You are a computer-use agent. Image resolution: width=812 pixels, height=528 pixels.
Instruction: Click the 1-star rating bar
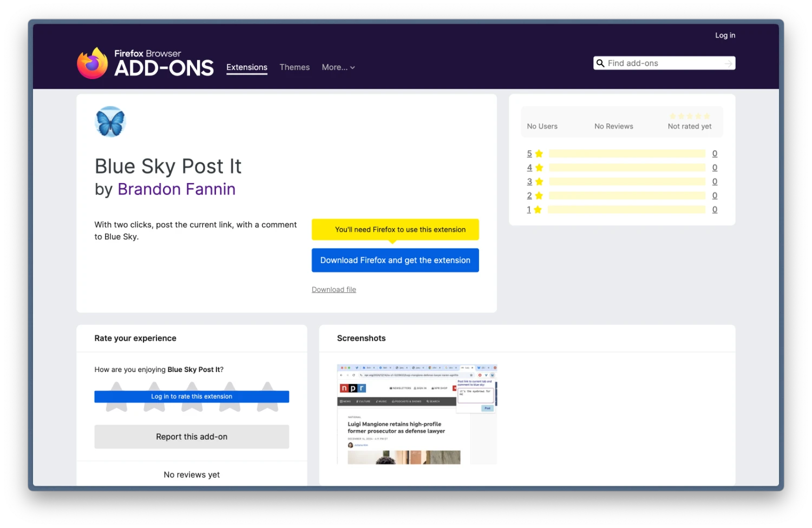tap(626, 210)
